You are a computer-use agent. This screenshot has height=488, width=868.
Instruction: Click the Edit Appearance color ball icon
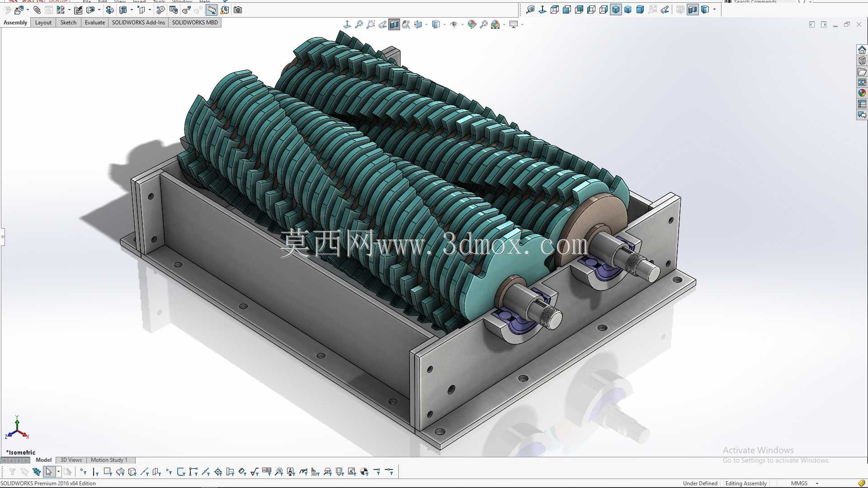click(x=472, y=24)
